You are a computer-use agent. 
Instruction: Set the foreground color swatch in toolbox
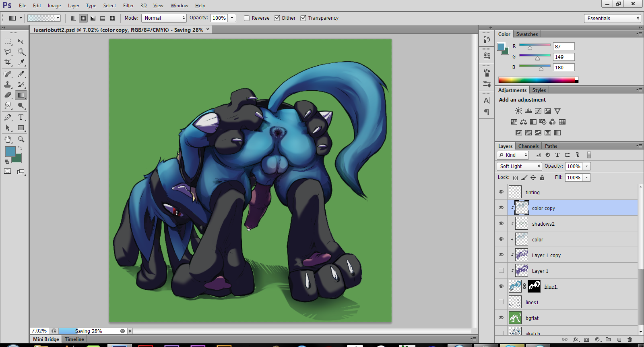click(10, 152)
